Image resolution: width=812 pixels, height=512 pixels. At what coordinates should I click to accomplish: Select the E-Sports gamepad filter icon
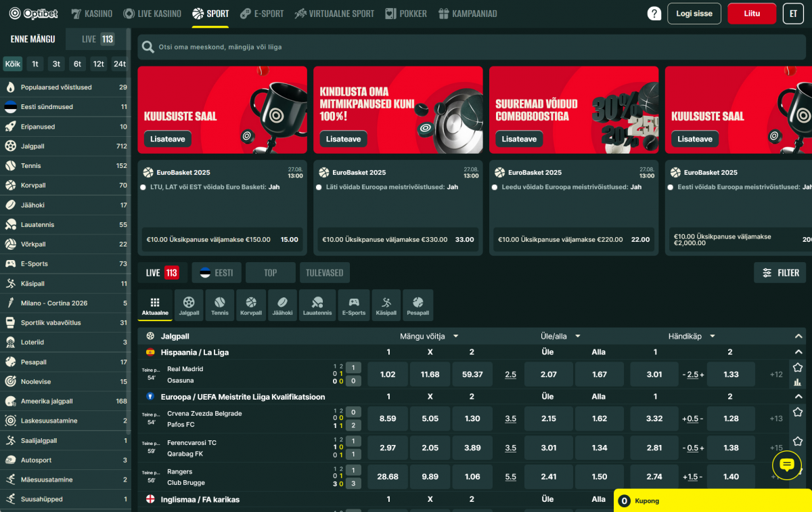(353, 305)
